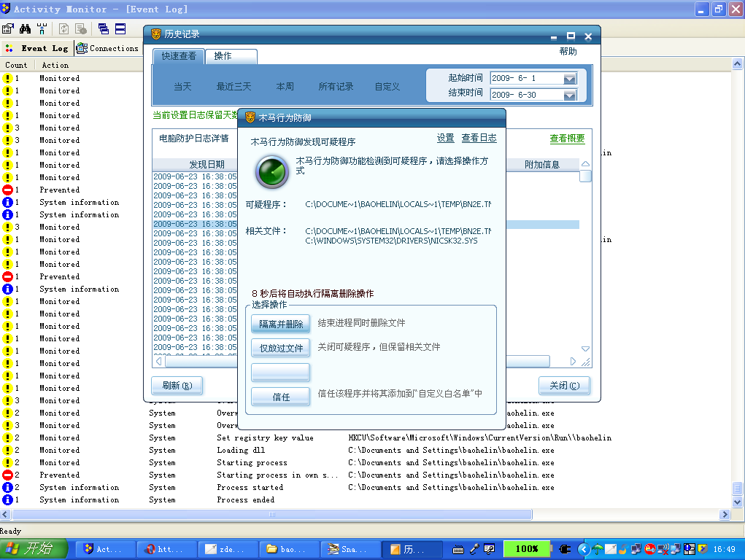Open 帮助 in the history window
Viewport: 745px width, 560px height.
[568, 51]
